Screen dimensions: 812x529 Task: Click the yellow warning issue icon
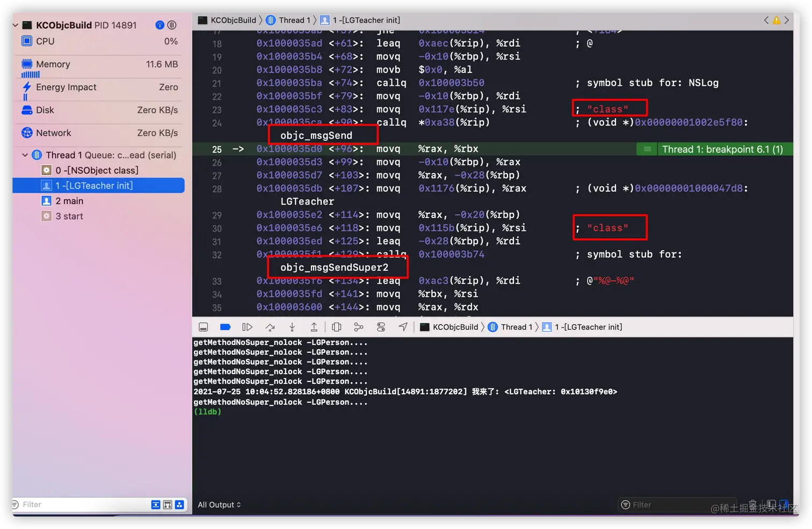coord(776,20)
